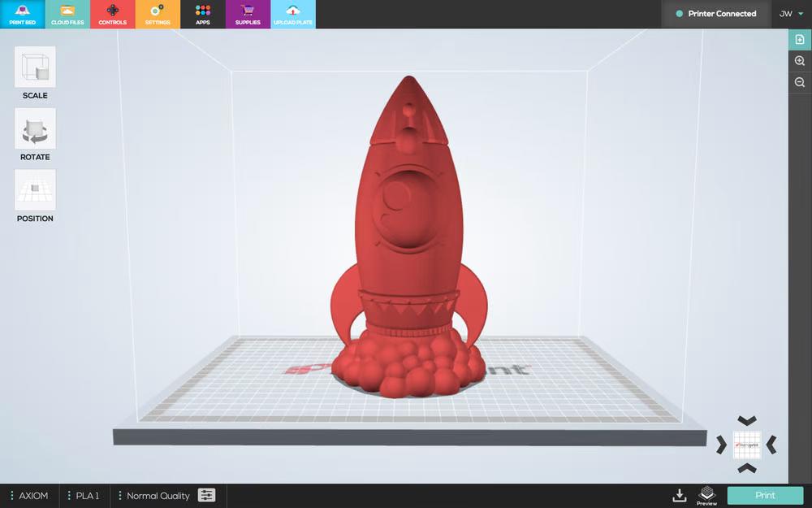Open the Settings panel
This screenshot has width=812, height=508.
[x=158, y=14]
